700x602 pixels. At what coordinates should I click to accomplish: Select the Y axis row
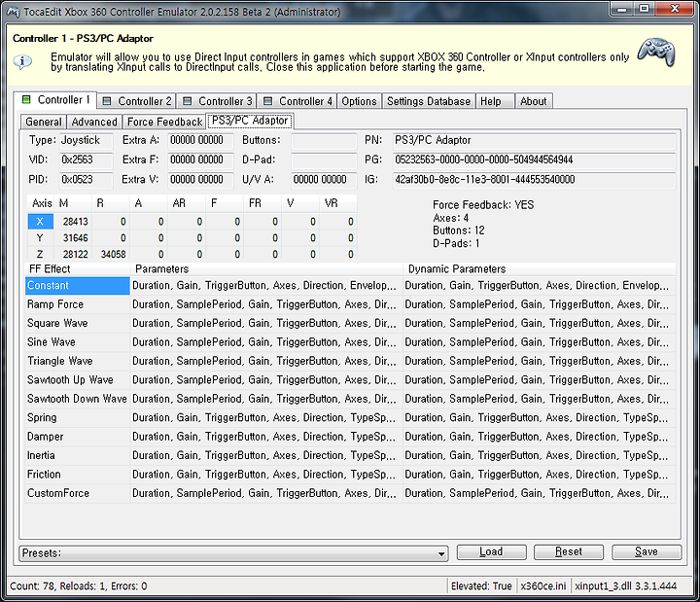click(x=192, y=237)
